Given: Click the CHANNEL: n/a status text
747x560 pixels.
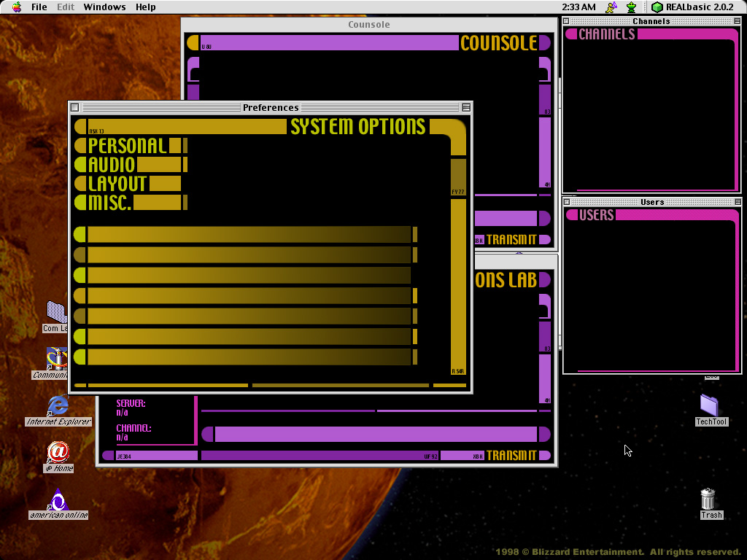Looking at the screenshot, I should tap(134, 432).
